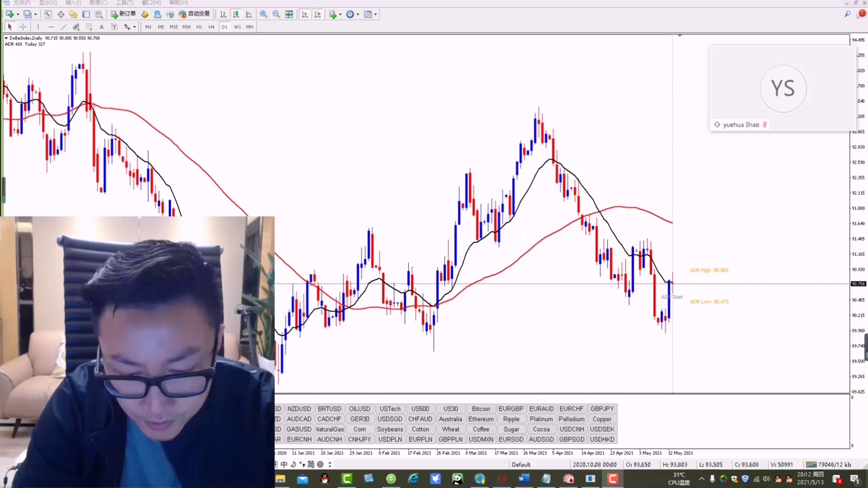Open the chart menu 图表(C)
Viewport: 868px width, 488px height.
98,3
